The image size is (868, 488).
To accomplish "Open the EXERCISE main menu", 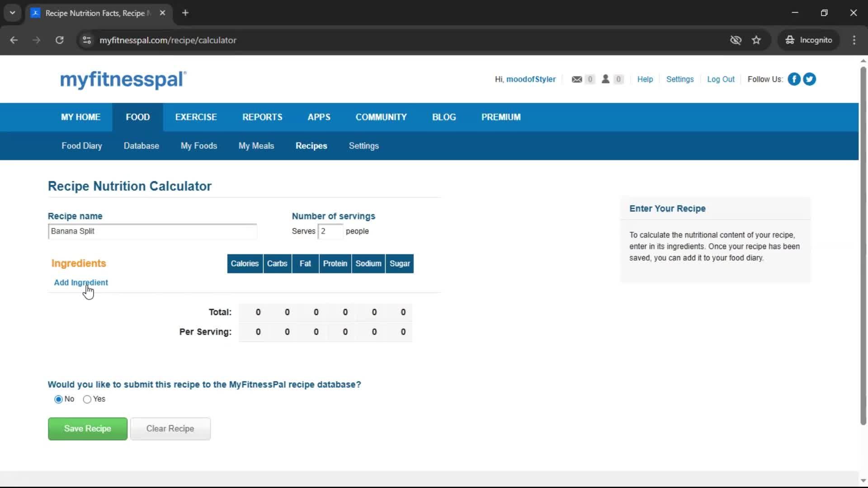I will point(196,117).
